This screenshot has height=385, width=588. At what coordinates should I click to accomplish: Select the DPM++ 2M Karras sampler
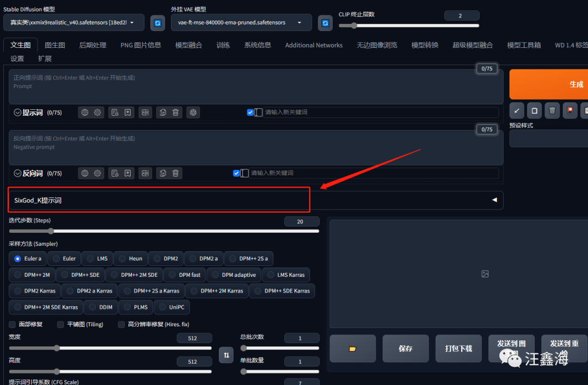click(x=216, y=290)
